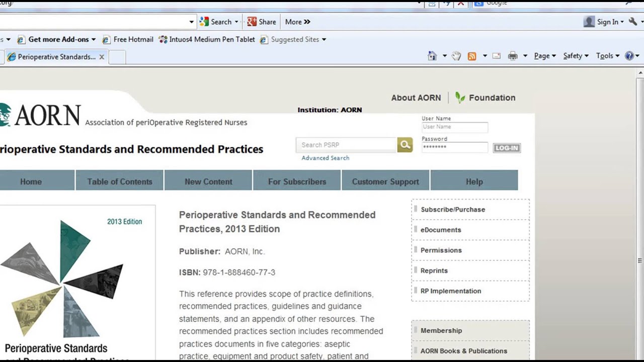Open the Safety menu
This screenshot has width=644, height=362.
[x=576, y=56]
